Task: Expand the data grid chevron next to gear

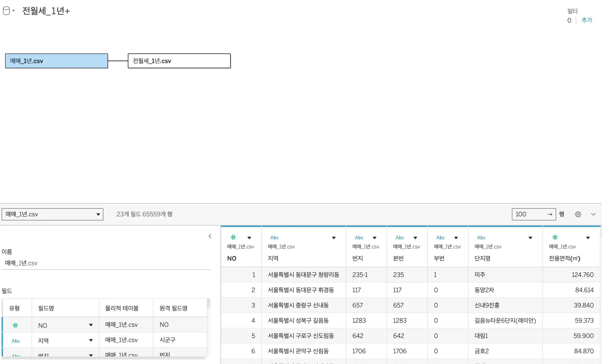Action: [593, 214]
